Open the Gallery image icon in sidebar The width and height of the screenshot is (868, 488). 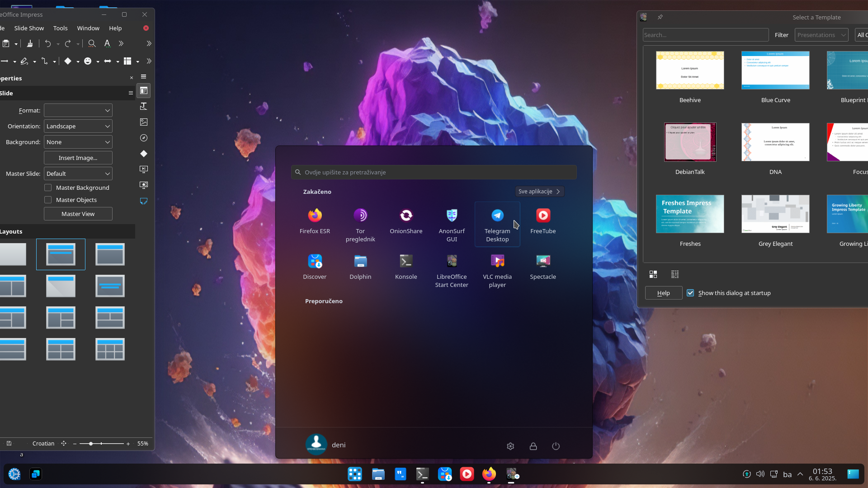click(x=144, y=122)
